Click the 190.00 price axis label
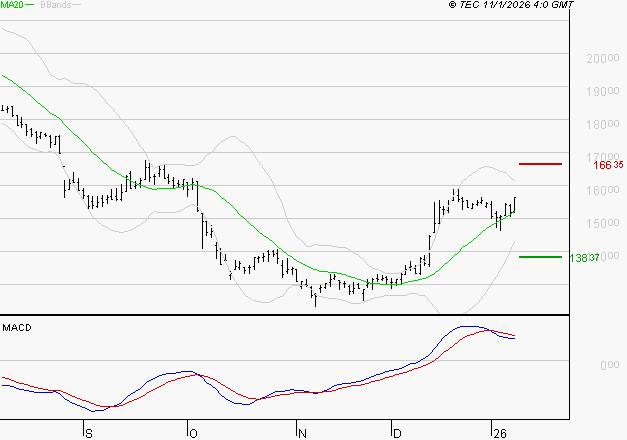The height and width of the screenshot is (440, 627). pos(603,91)
